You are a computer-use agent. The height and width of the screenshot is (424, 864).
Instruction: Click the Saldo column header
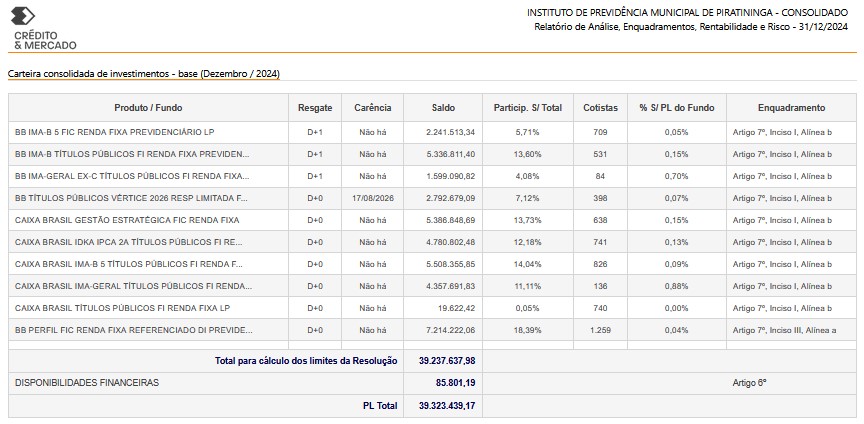tap(443, 108)
